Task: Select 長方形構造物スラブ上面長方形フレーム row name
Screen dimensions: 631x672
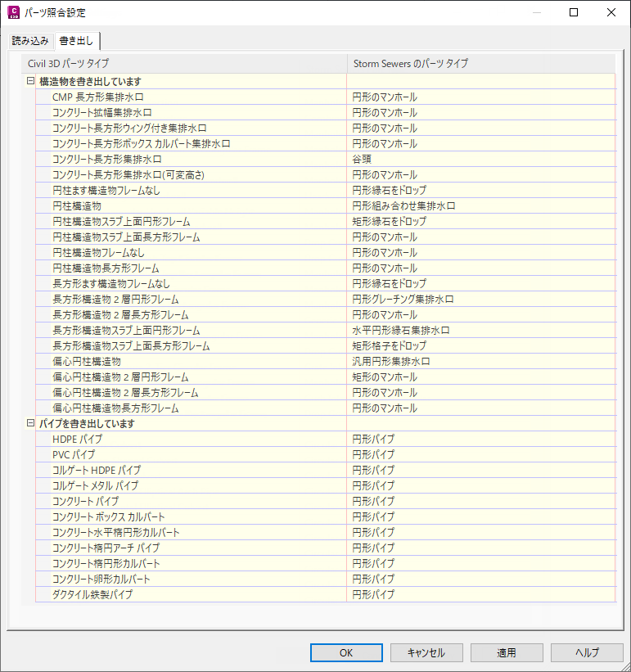Action: point(131,345)
